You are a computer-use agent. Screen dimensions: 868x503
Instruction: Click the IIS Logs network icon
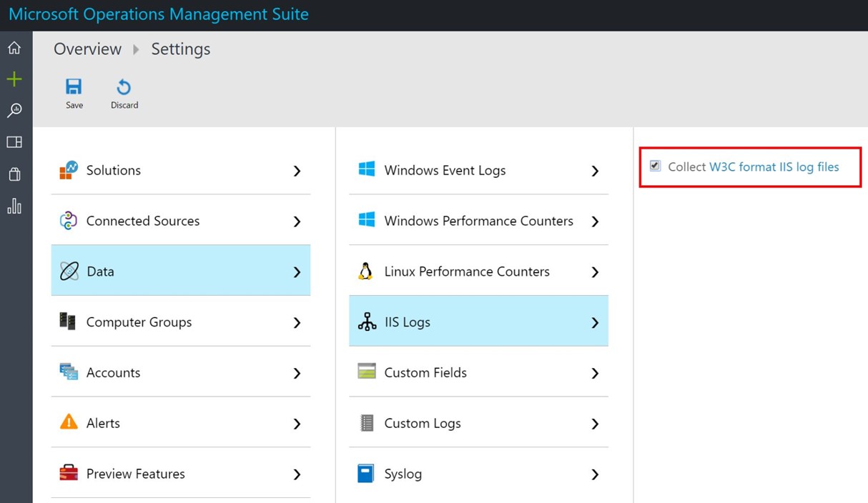(x=367, y=322)
